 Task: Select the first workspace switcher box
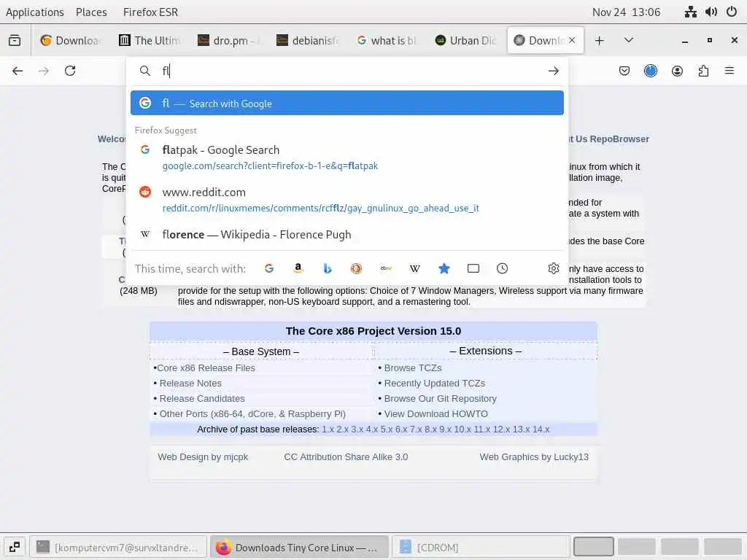(x=594, y=547)
